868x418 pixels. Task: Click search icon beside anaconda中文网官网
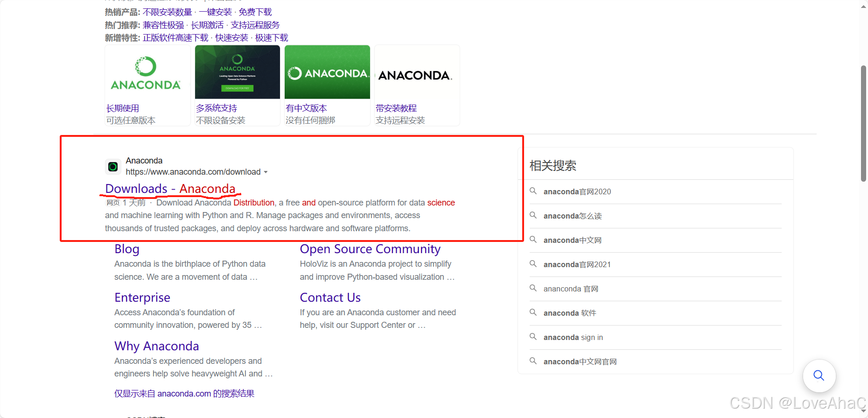coord(533,361)
